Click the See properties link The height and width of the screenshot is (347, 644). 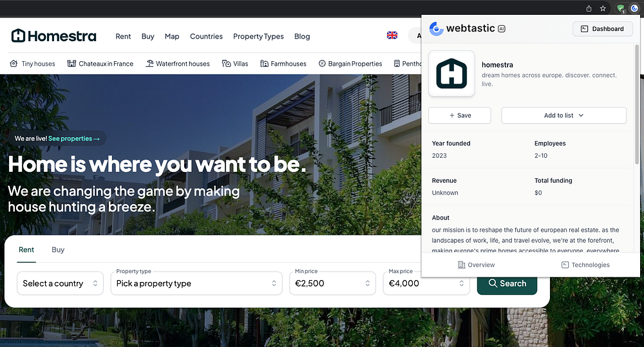click(x=74, y=138)
